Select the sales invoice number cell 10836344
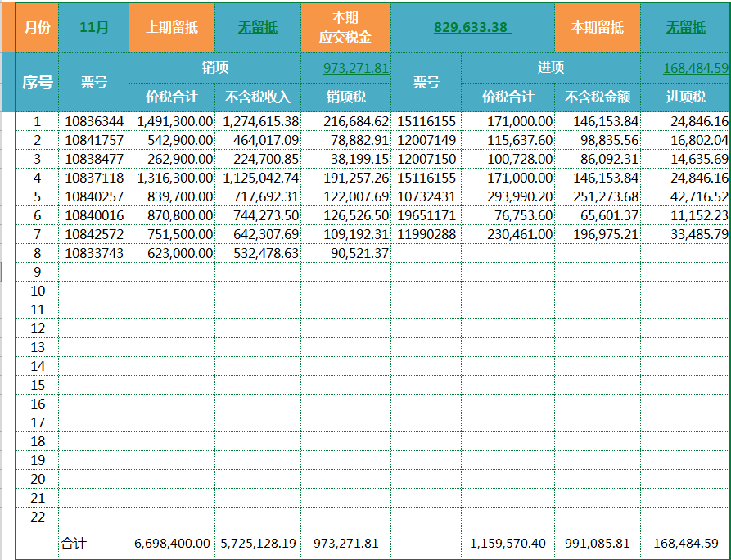This screenshot has width=731, height=560. (93, 122)
